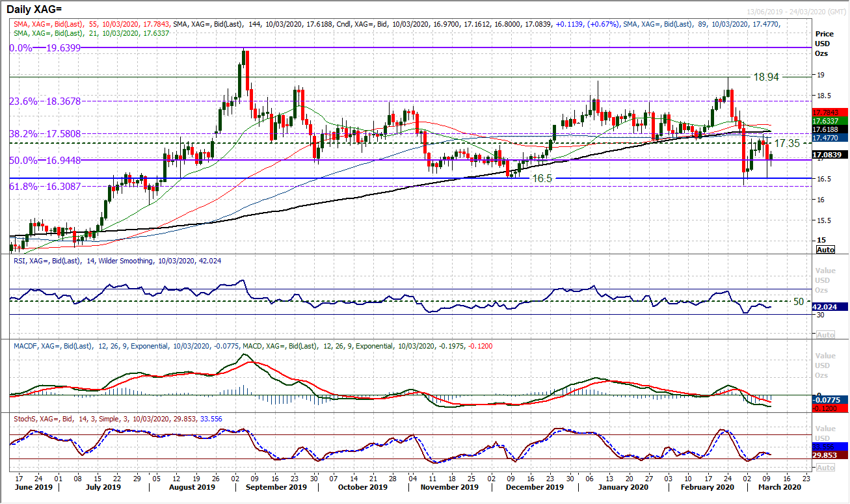
Task: Select the 50.0% 16.9448 Fibonacci label
Action: point(44,160)
